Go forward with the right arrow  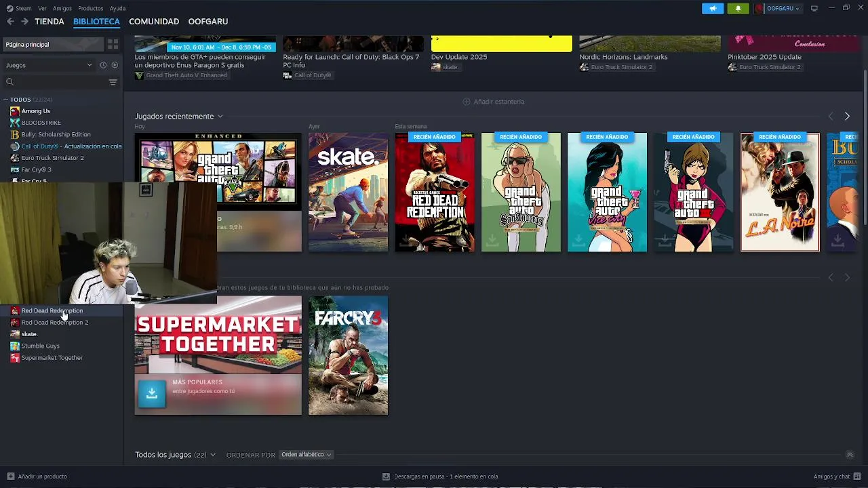click(x=24, y=22)
